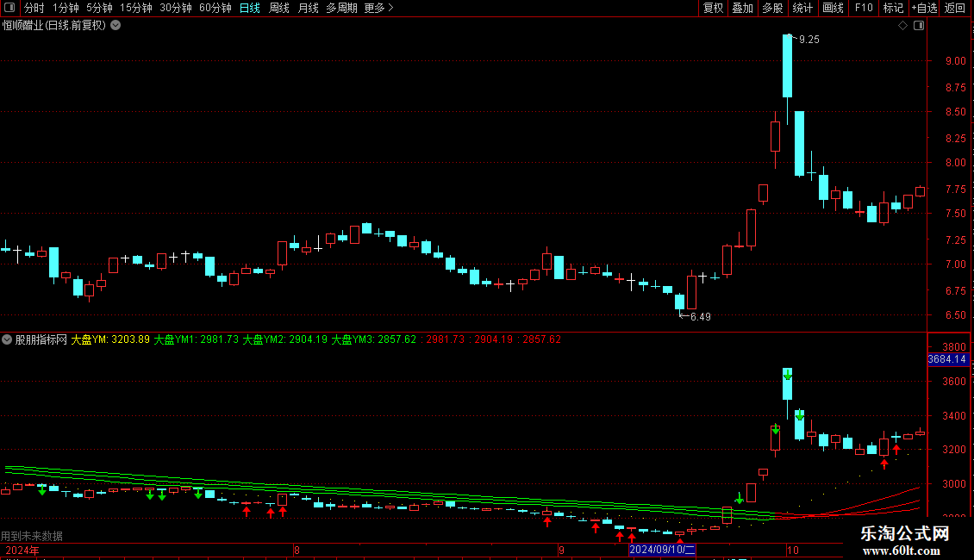Toggle the side panel icon at top-left
The height and width of the screenshot is (560, 974).
coord(9,8)
